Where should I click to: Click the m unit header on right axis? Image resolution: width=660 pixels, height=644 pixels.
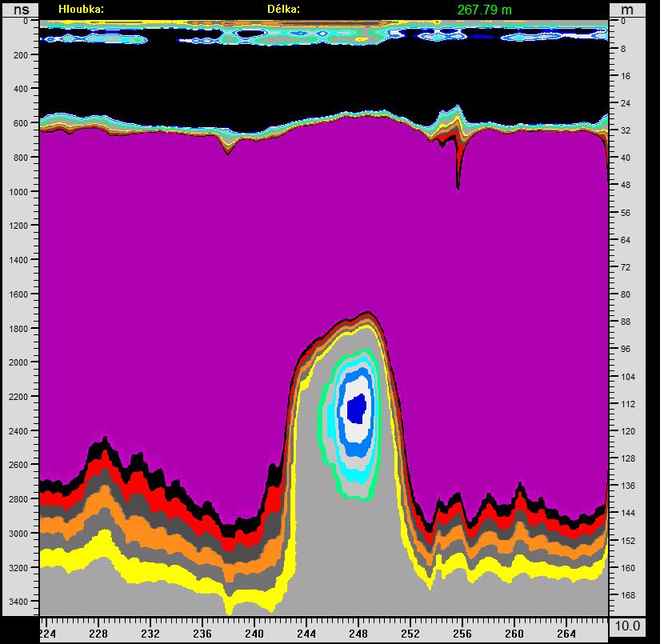pos(627,9)
